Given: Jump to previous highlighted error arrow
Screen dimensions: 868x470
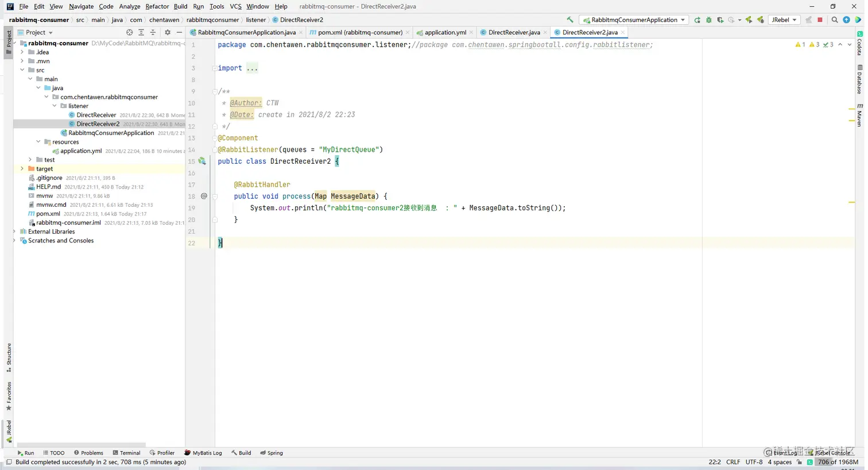Looking at the screenshot, I should (840, 44).
